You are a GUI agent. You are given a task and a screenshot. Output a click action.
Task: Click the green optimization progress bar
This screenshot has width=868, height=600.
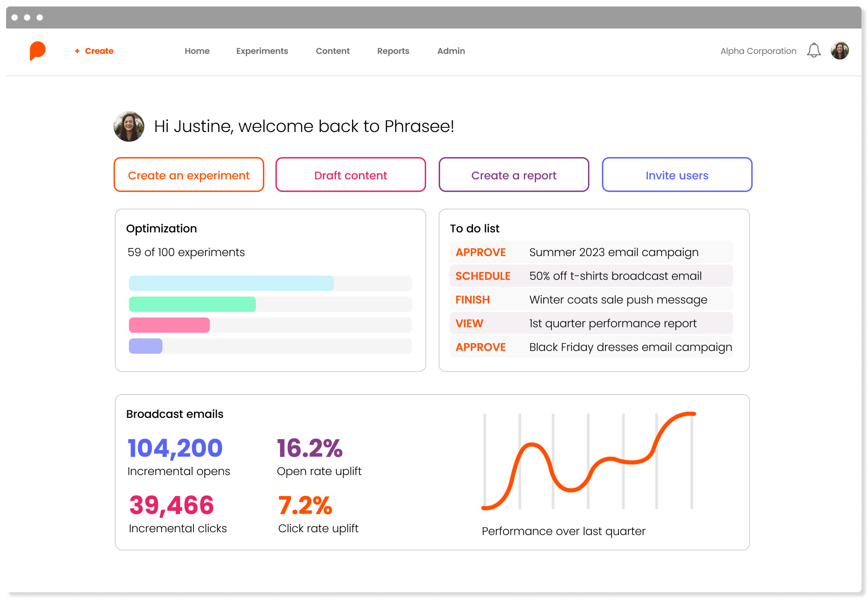pyautogui.click(x=192, y=304)
